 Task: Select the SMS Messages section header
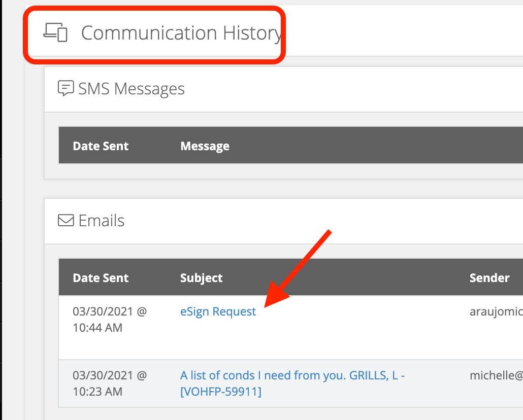130,88
